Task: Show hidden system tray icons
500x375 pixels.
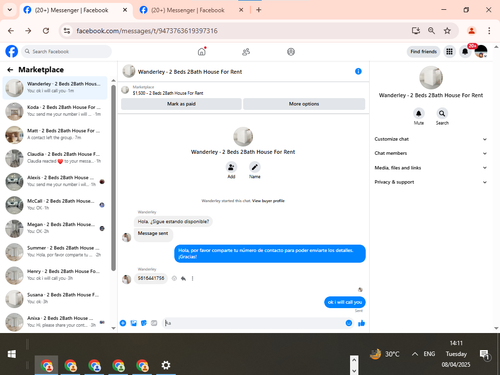Action: [x=415, y=354]
